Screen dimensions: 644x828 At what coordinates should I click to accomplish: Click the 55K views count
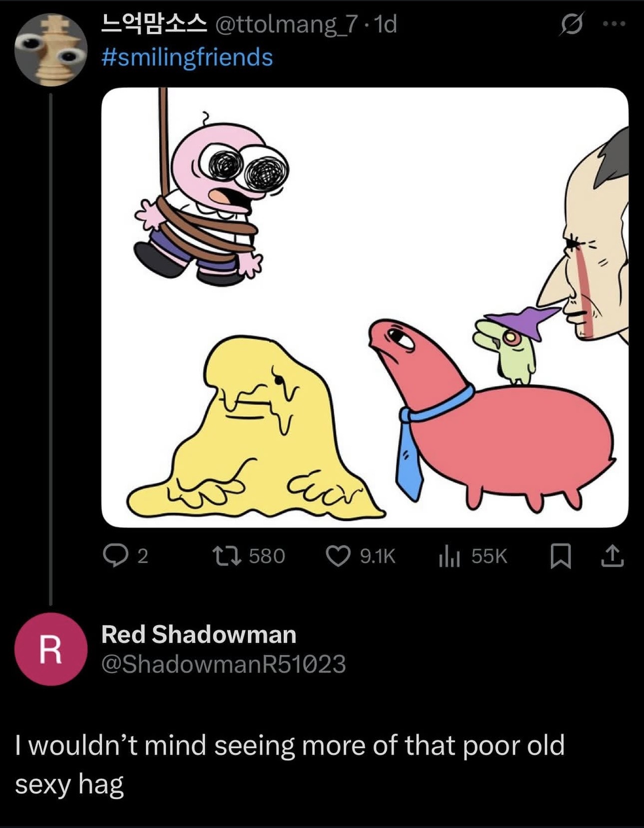pos(489,556)
